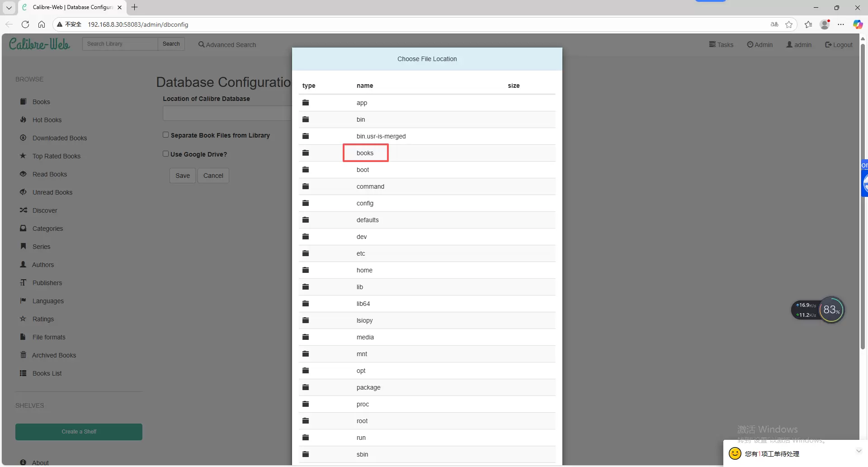Click the Search Library input field
Screen dimensions: 868x467
click(x=120, y=44)
